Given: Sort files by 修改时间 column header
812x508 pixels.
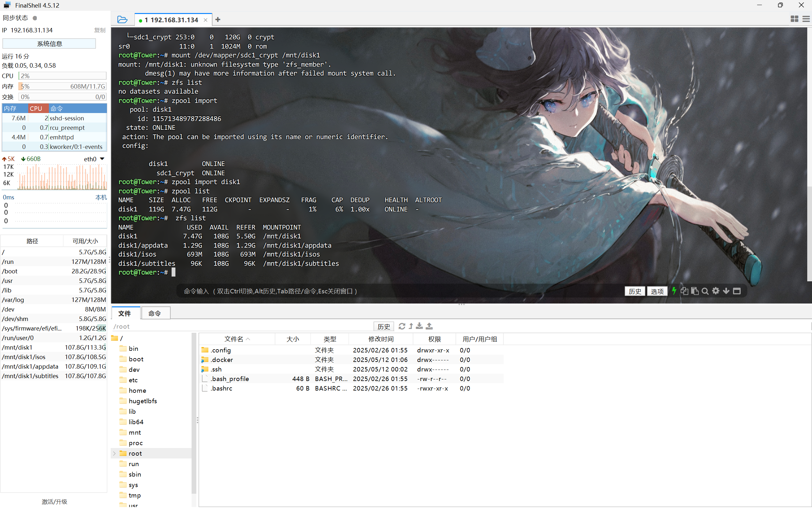Looking at the screenshot, I should pos(381,339).
